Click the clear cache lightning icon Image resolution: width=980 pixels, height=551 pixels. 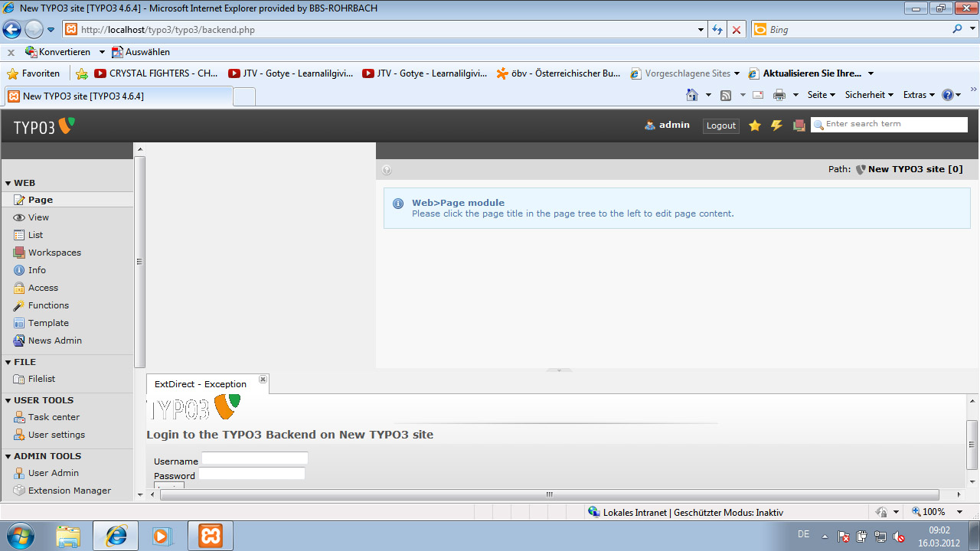[776, 126]
